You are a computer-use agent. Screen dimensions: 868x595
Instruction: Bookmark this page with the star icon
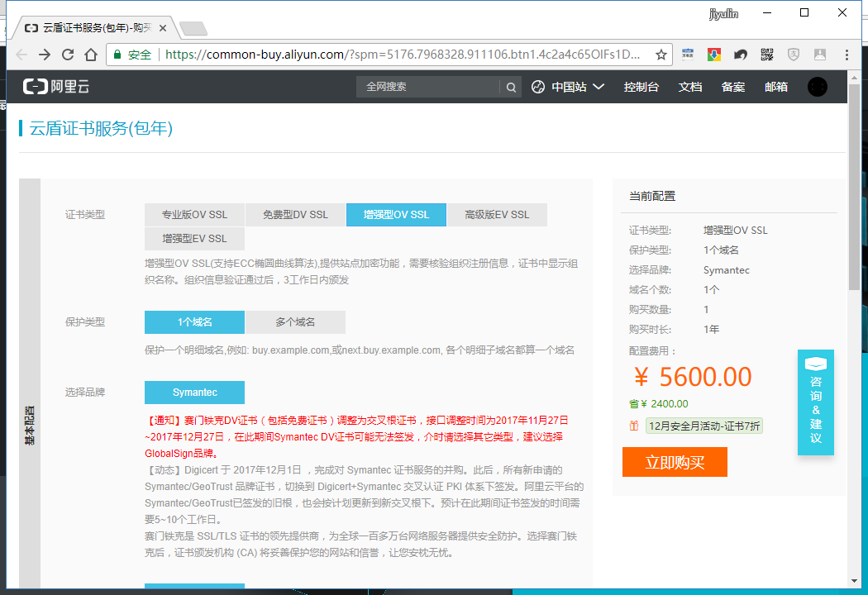[661, 55]
